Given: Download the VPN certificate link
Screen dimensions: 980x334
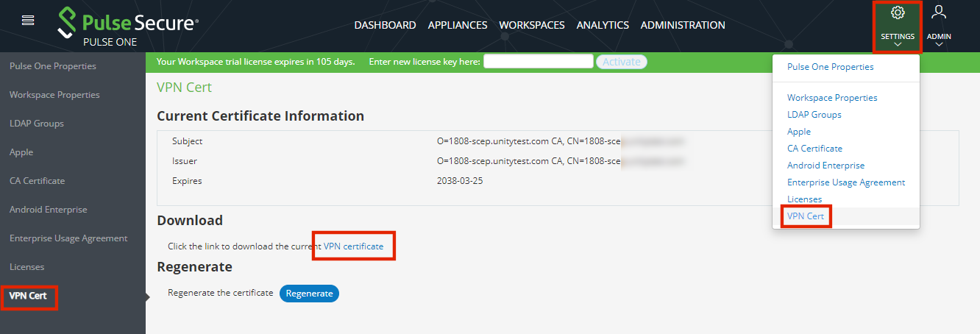Looking at the screenshot, I should pos(353,246).
